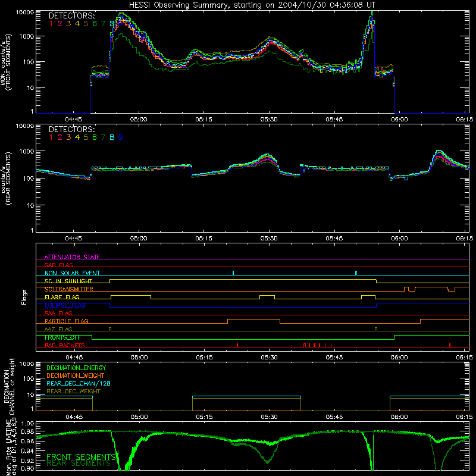Click the first NON_SOLAR_EVENT spike near 05:22
476x476 pixels.
pos(233,273)
